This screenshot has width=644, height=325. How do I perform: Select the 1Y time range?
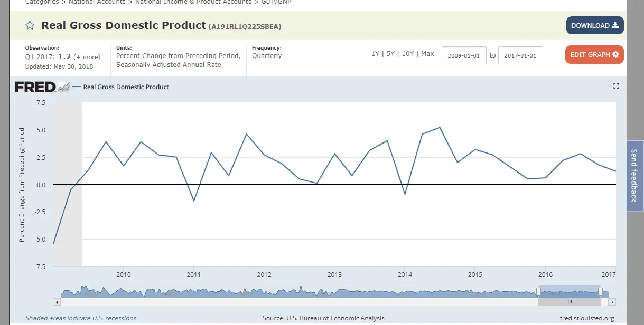pyautogui.click(x=375, y=54)
